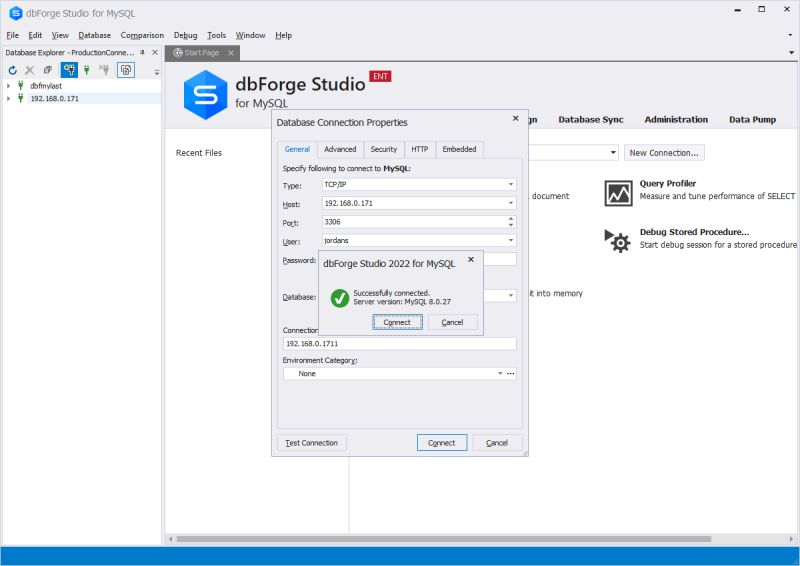
Task: Click the New Connection plug icon
Action: tap(69, 70)
